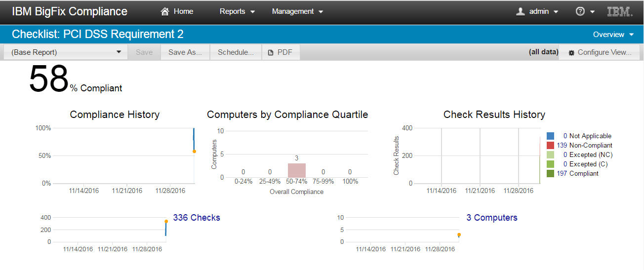Click the 0 Not Applicable count
Screen dimensions: 644x270
coord(565,136)
